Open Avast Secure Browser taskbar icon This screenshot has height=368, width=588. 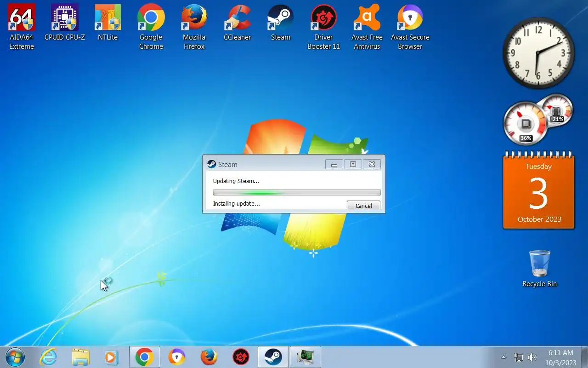177,357
